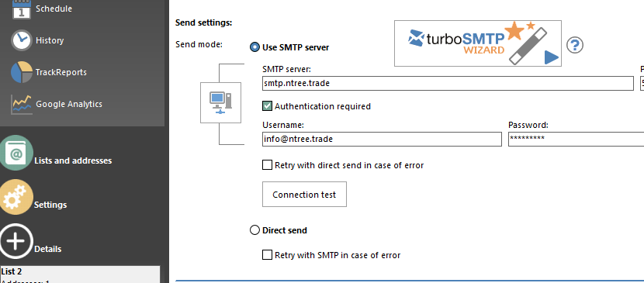Click the Connection test button
This screenshot has height=283, width=644.
pos(304,195)
